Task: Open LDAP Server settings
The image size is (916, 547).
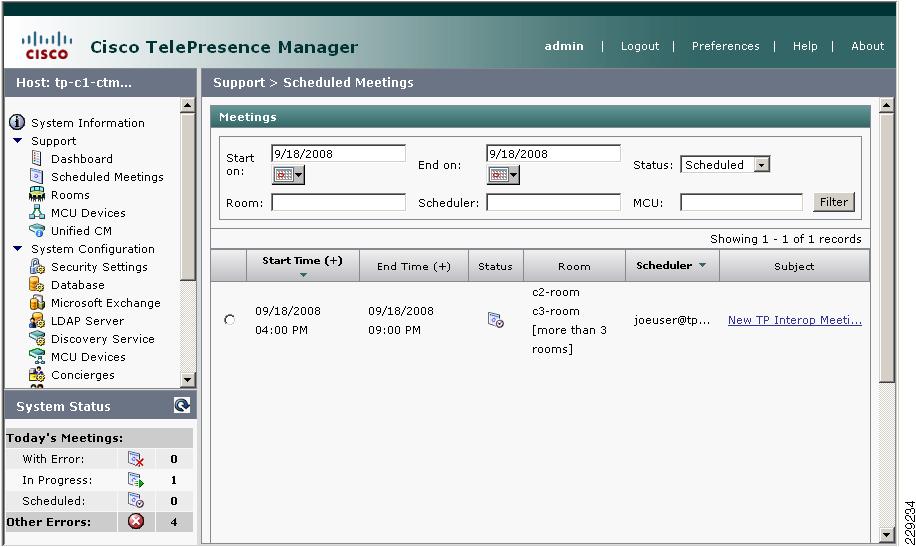Action: pos(87,321)
